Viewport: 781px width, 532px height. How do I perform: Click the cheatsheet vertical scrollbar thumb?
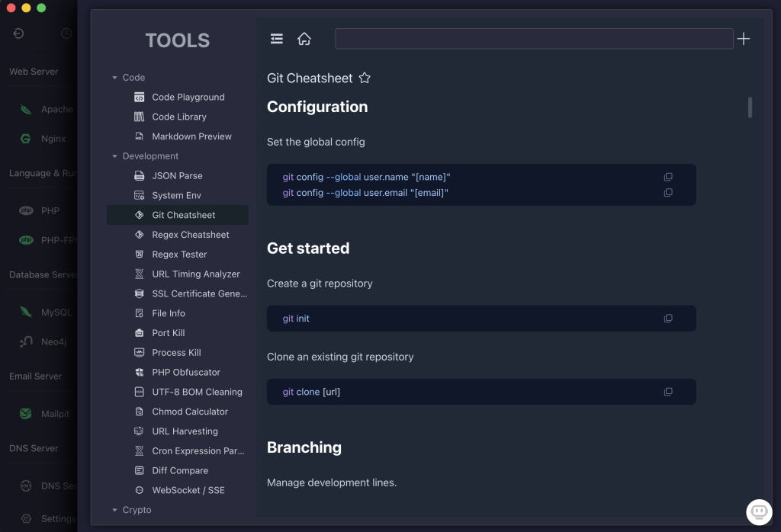coord(750,107)
